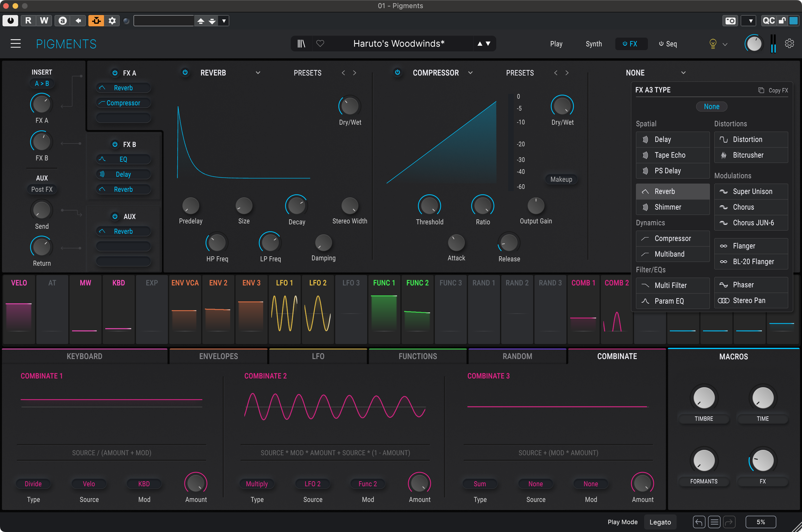This screenshot has height=532, width=802.
Task: Favorite the preset with heart icon
Action: (320, 44)
